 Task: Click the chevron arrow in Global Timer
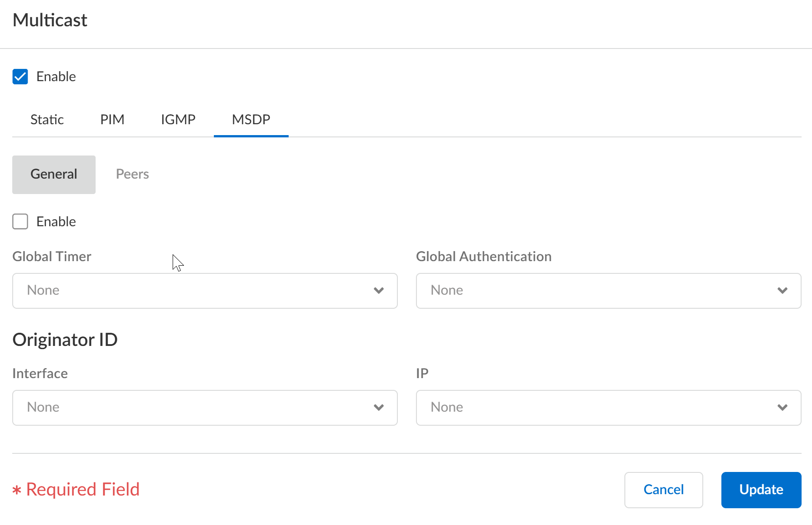378,291
